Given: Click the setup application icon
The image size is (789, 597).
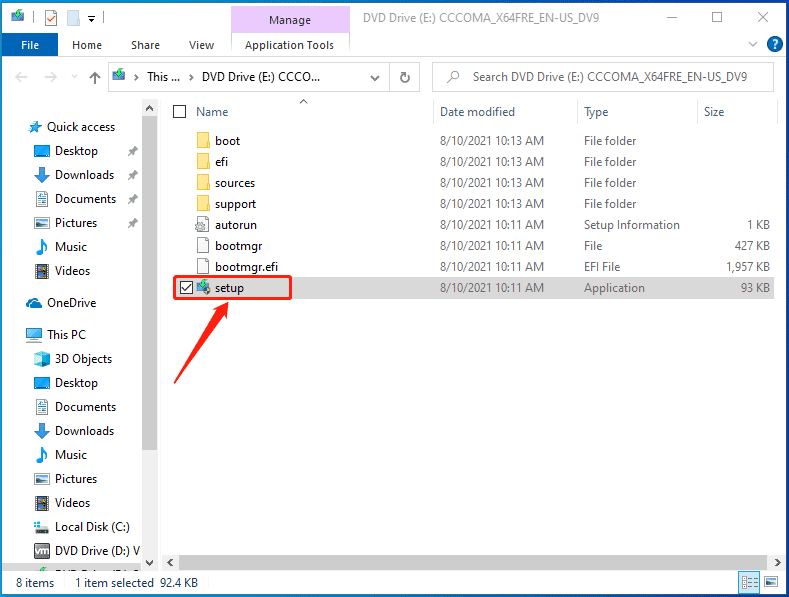Looking at the screenshot, I should tap(203, 287).
